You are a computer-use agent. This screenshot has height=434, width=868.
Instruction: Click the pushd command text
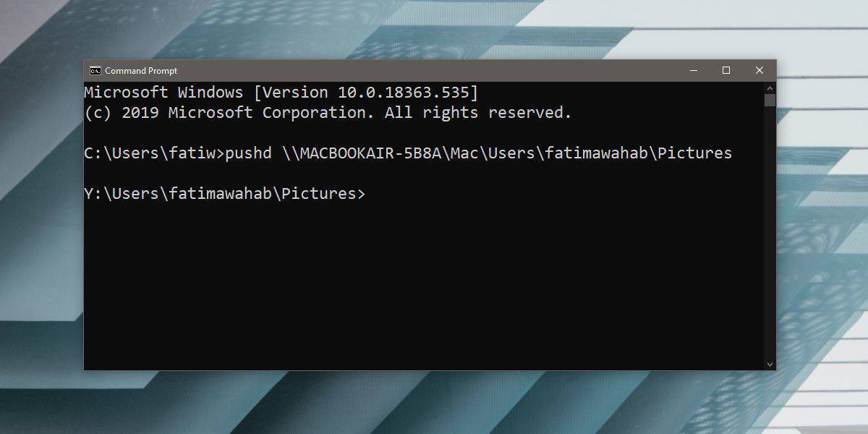pos(250,153)
